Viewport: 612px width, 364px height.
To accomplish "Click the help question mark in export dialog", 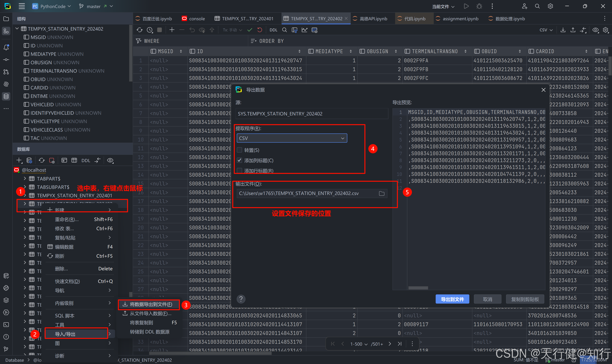I will tap(241, 299).
